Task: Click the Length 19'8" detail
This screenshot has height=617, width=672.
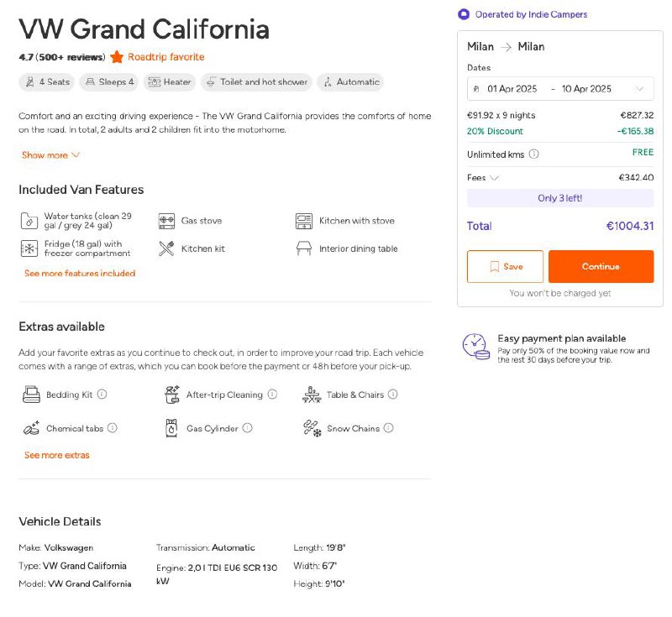Action: [x=319, y=547]
